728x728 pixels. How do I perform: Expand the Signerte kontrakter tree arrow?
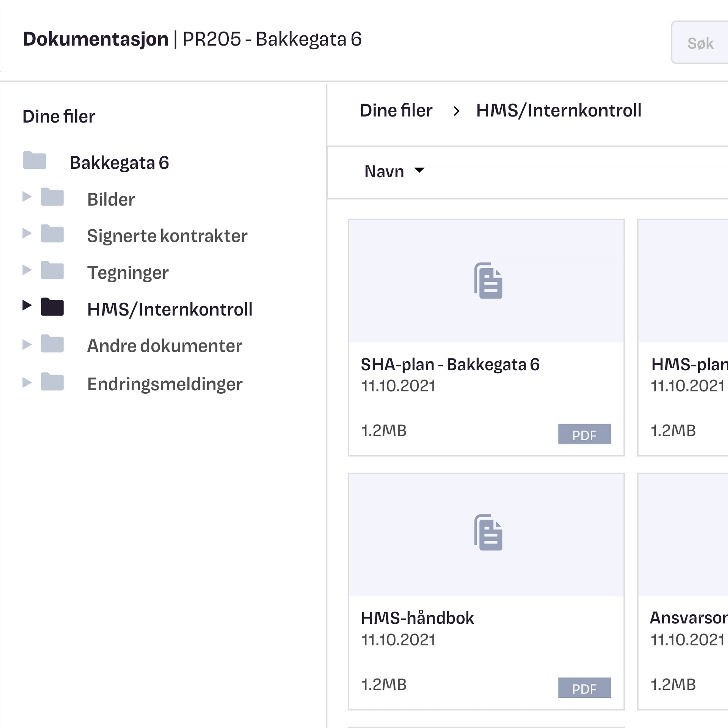[x=27, y=233]
